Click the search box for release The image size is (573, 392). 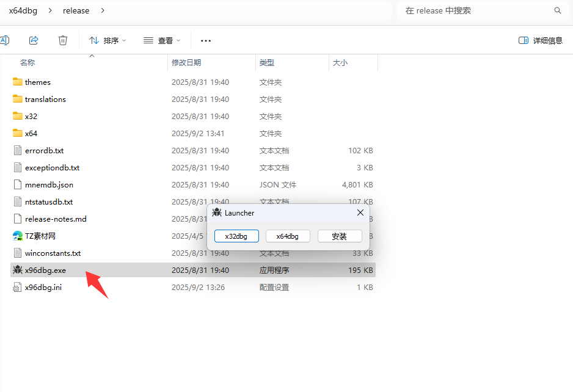(x=483, y=10)
